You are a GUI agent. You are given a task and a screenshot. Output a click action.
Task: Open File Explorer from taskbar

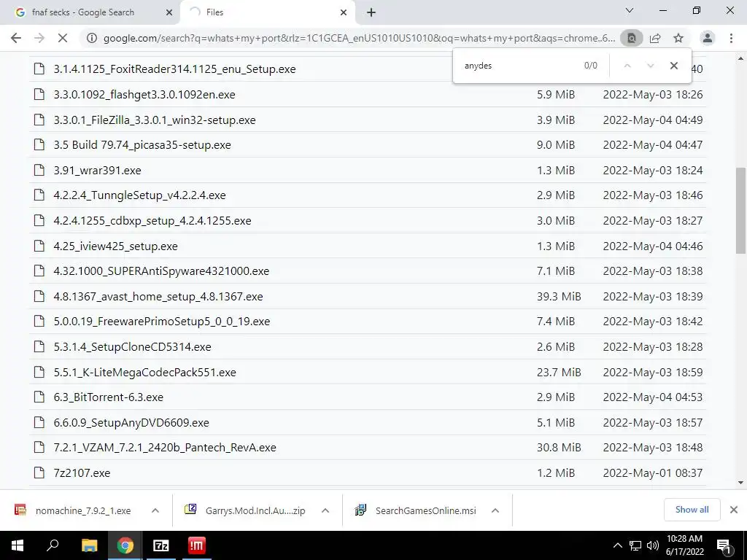pyautogui.click(x=89, y=545)
